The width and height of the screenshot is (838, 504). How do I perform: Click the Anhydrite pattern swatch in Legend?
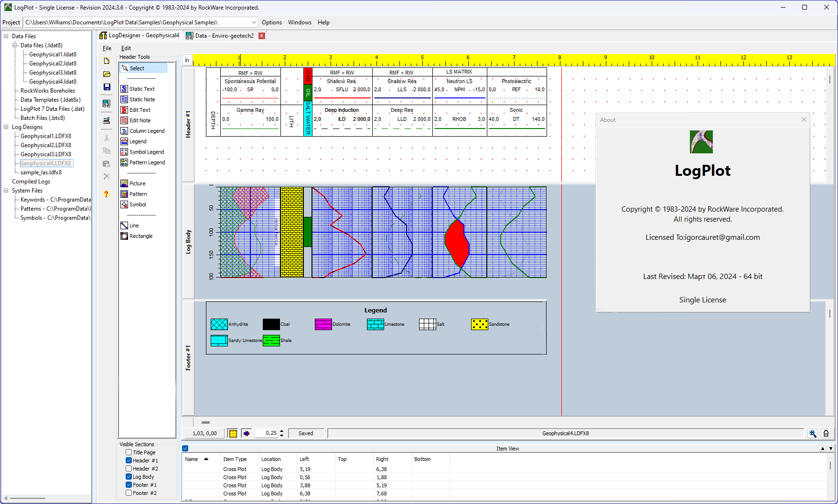pyautogui.click(x=219, y=324)
